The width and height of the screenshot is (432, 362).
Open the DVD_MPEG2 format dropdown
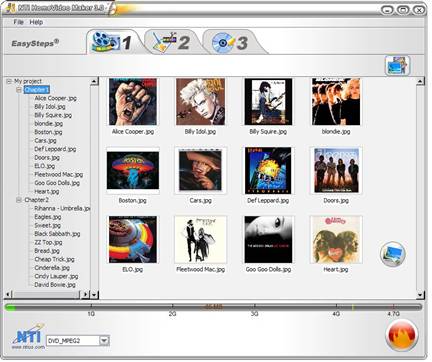coord(104,340)
